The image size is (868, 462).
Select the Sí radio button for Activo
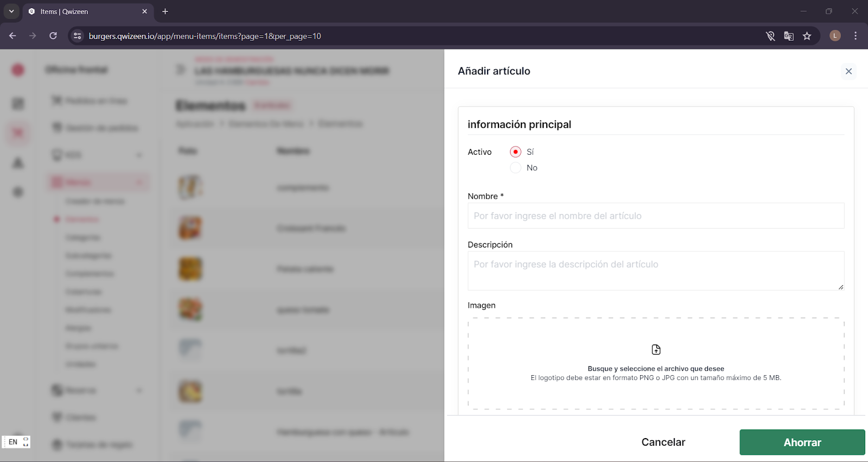515,152
